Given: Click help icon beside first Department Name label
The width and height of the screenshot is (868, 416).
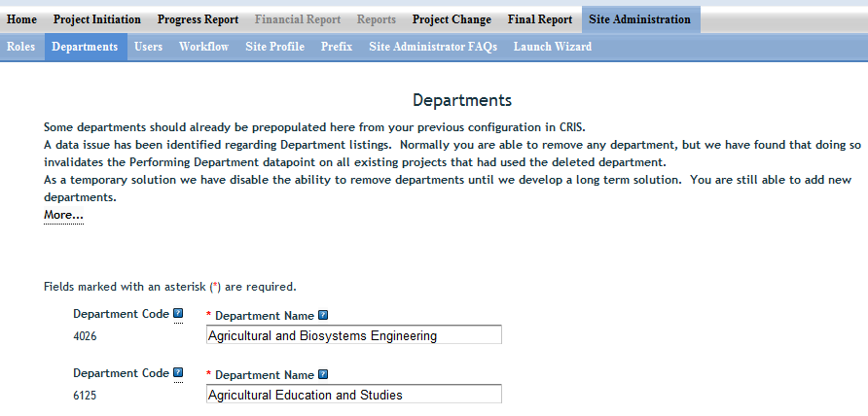Looking at the screenshot, I should [x=323, y=315].
